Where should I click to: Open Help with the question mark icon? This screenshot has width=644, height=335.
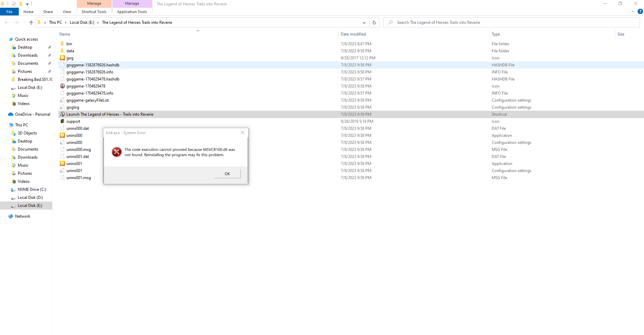(x=640, y=11)
